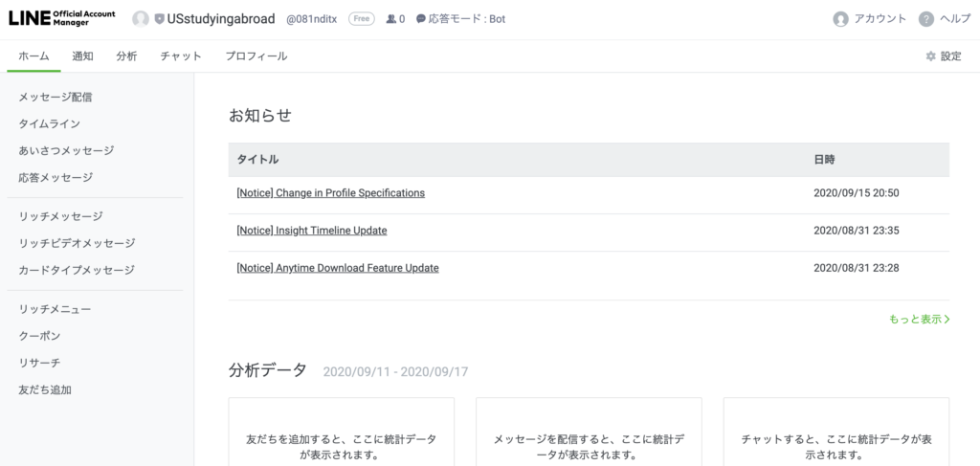Open 設定 via the gear icon
980x466 pixels.
pos(930,56)
